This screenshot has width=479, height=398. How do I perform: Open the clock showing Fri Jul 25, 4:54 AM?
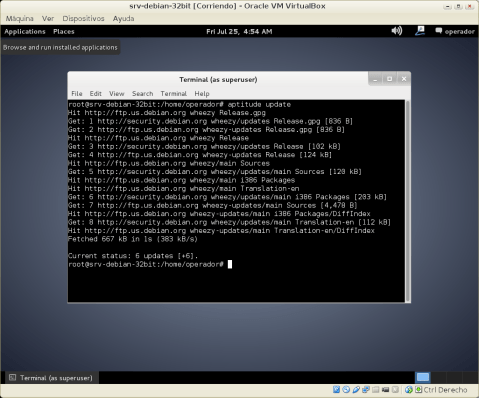point(239,31)
